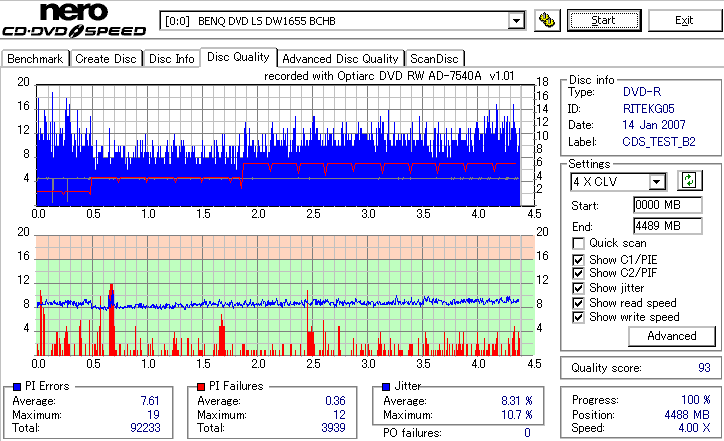Viewport: 724px width, 441px height.
Task: Click the drive options icon beside Start
Action: tap(547, 21)
